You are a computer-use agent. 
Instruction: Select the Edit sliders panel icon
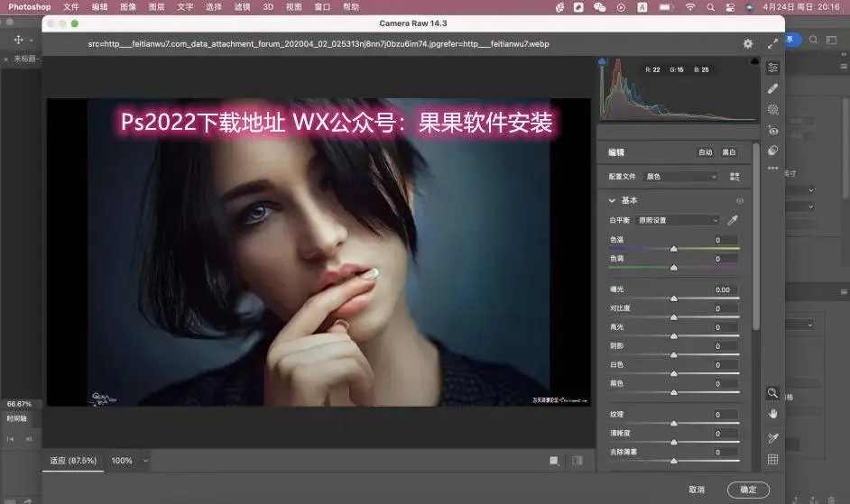[x=773, y=68]
